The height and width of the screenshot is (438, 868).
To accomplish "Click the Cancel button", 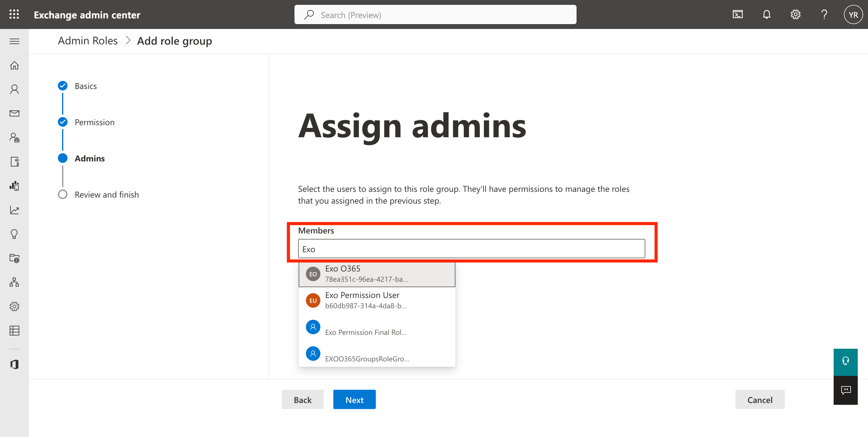I will (760, 399).
